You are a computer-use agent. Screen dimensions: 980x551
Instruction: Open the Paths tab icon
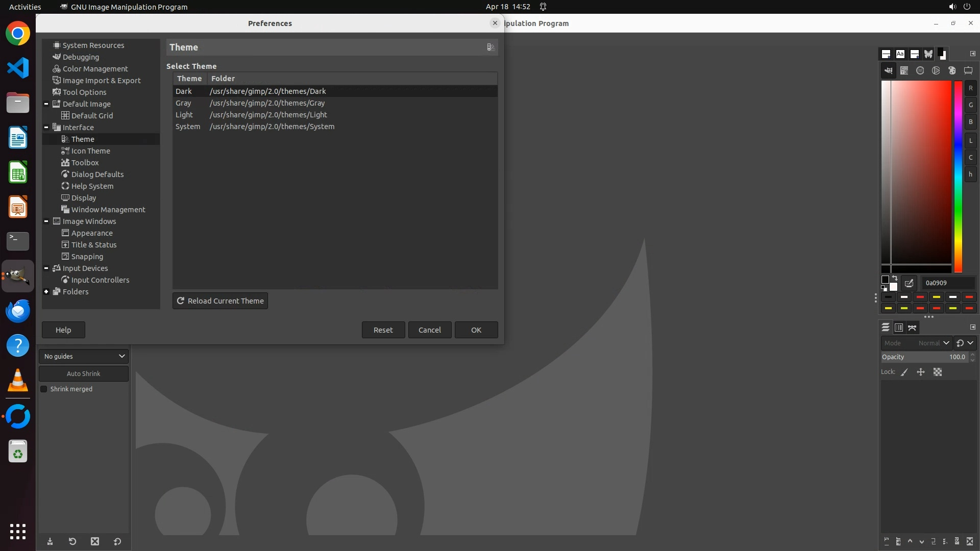coord(913,328)
